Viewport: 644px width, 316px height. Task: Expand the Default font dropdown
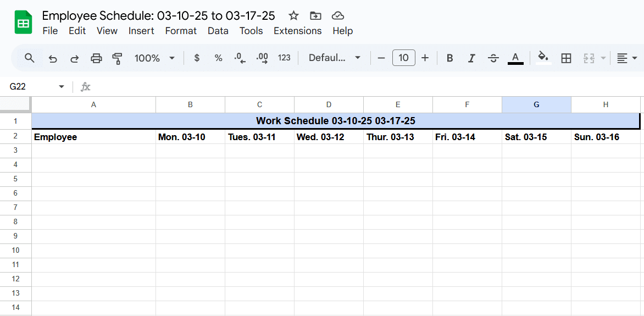coord(335,58)
